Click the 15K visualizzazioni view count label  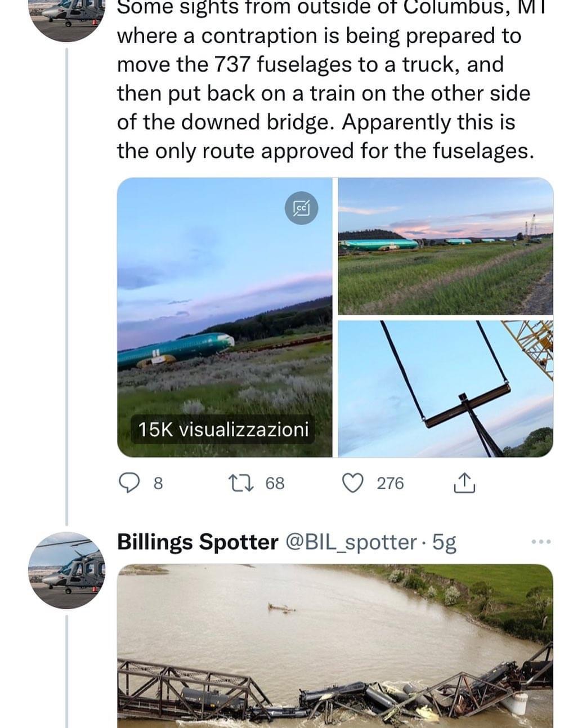click(x=223, y=430)
